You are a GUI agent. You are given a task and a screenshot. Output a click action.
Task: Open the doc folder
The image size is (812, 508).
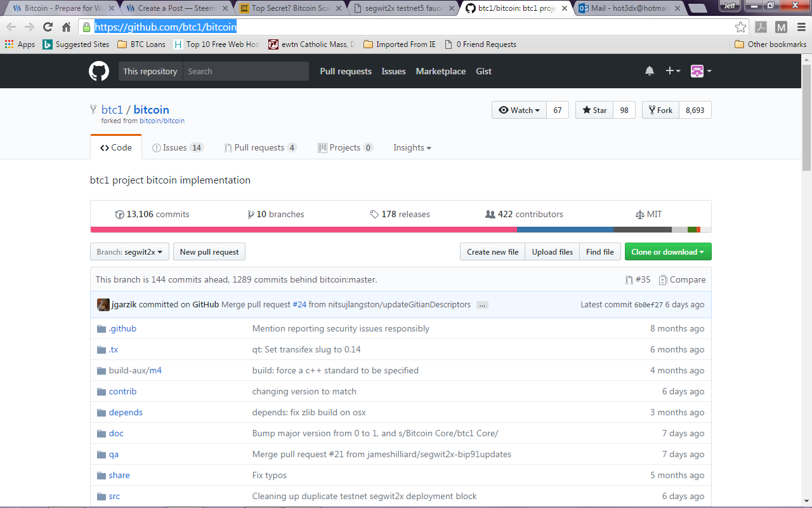[x=116, y=433]
